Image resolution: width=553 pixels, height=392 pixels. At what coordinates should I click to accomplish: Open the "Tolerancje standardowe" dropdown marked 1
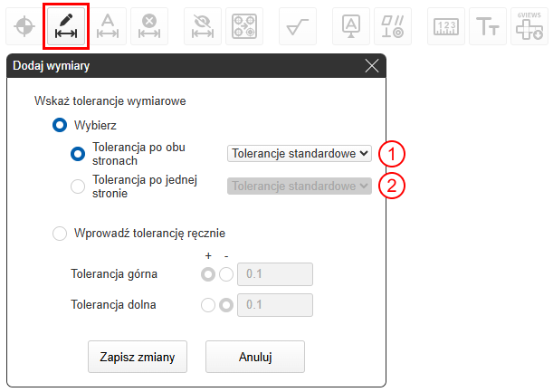[300, 154]
